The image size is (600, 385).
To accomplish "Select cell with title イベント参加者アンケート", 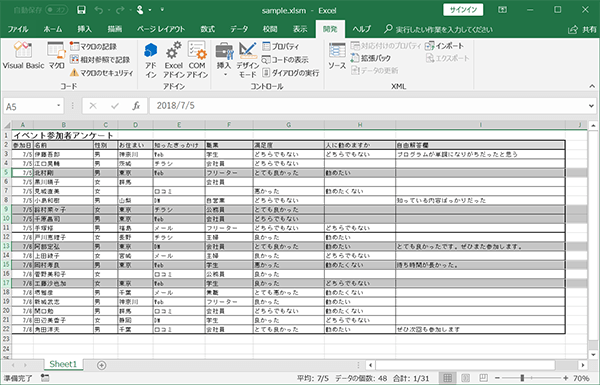I will (x=23, y=135).
